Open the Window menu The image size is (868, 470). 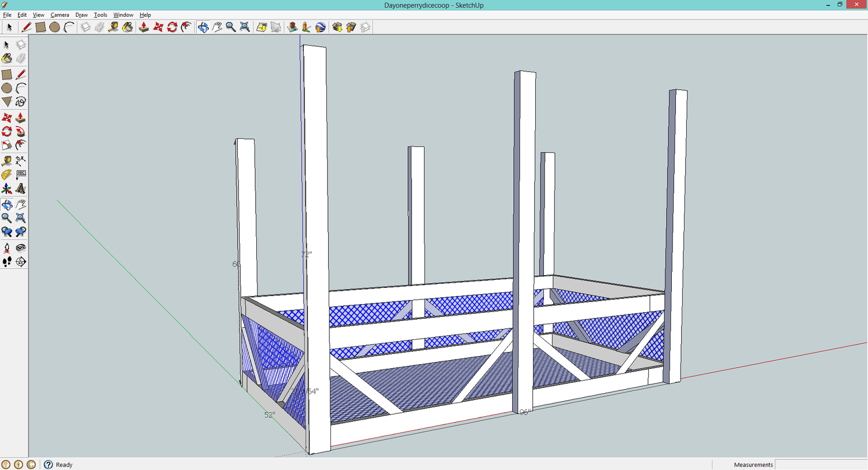pos(123,15)
